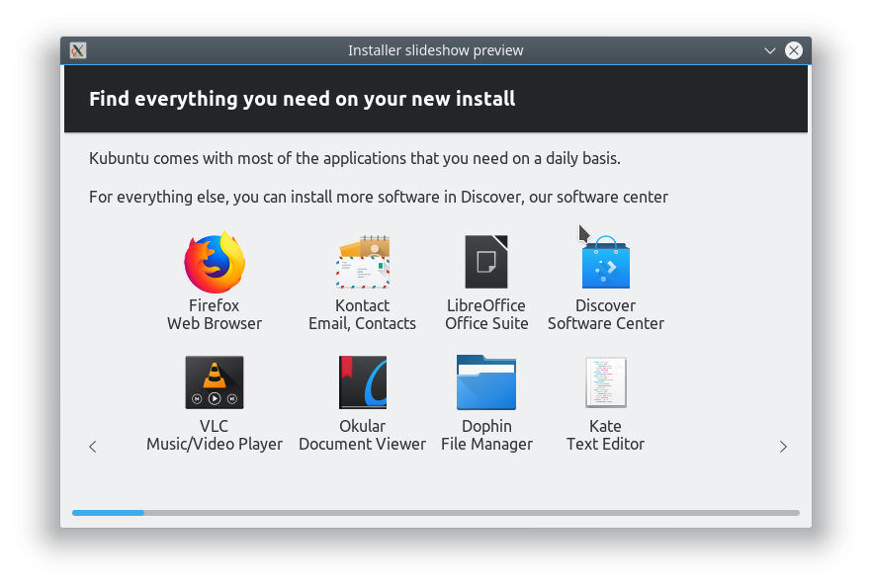Click the 'Kate Text Editor' label
The height and width of the screenshot is (588, 872).
606,435
